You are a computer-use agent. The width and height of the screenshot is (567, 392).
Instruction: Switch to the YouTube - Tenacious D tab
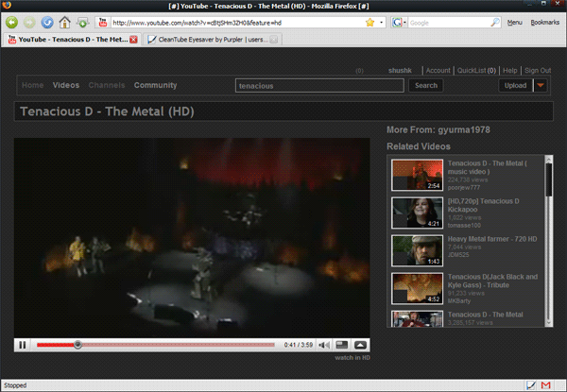pos(73,40)
